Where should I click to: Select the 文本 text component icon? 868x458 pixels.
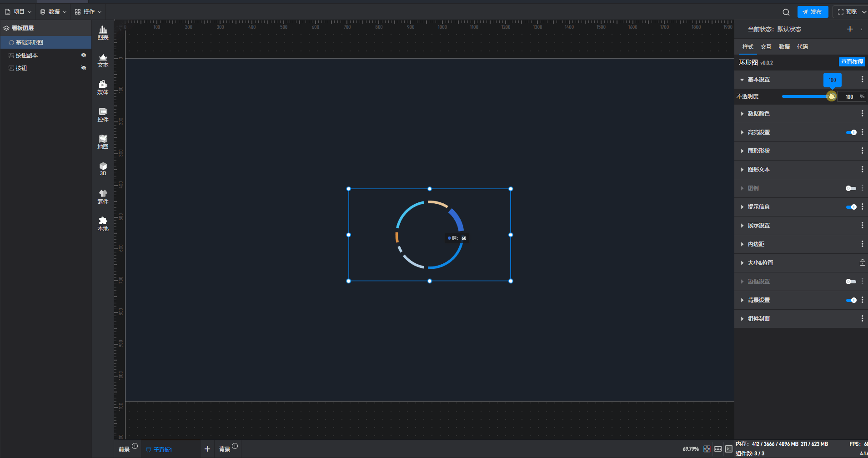coord(103,60)
